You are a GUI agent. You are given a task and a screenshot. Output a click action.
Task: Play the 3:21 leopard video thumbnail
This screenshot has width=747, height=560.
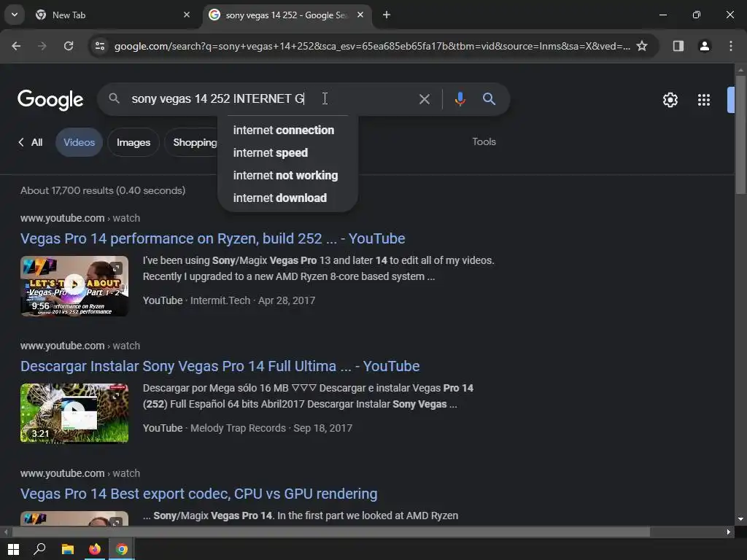[74, 413]
